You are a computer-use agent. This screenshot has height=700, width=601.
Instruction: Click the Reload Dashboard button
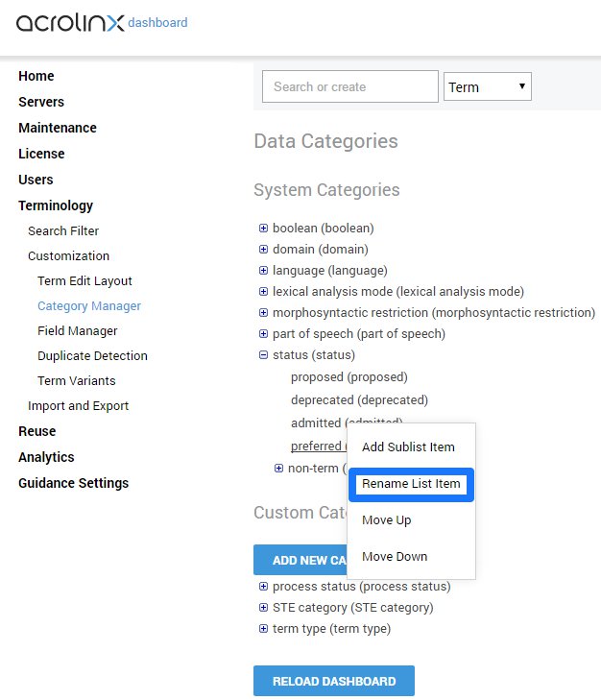[334, 681]
